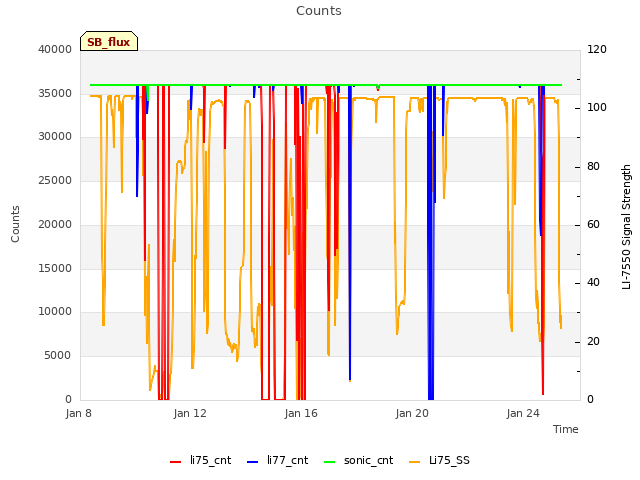Click the Jan 16 date tick label
This screenshot has width=640, height=480.
301,413
